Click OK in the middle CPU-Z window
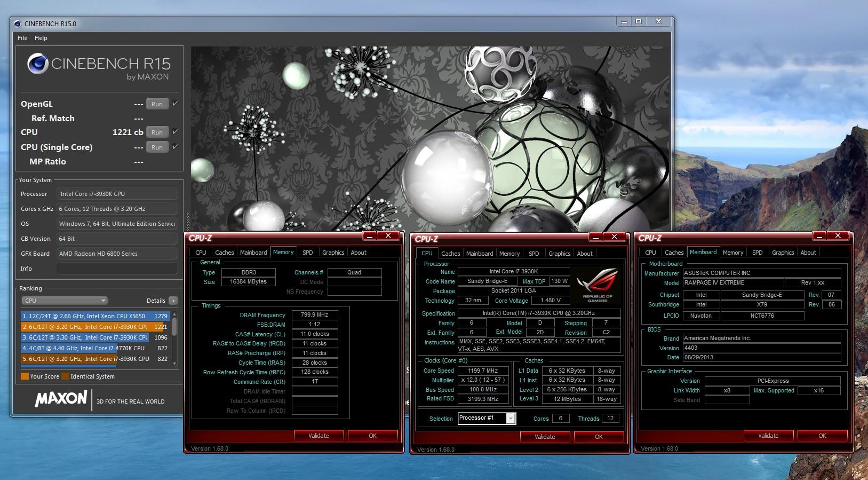This screenshot has height=480, width=868. (x=599, y=437)
